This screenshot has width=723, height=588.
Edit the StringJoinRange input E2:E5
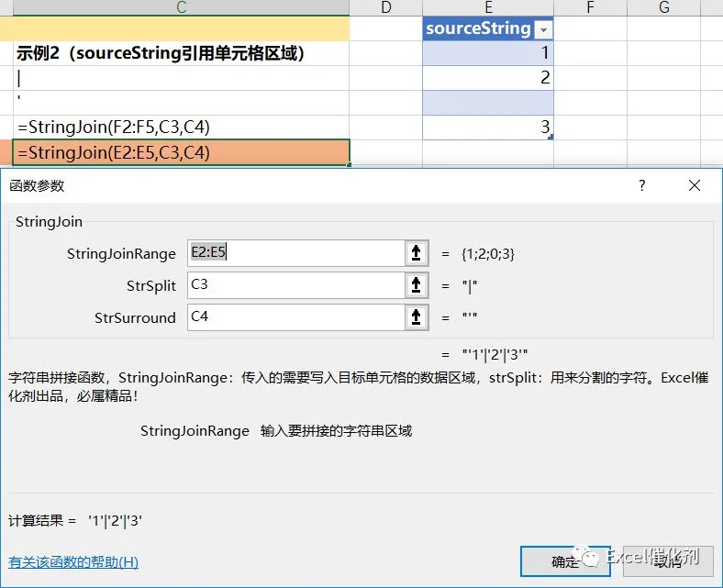296,253
